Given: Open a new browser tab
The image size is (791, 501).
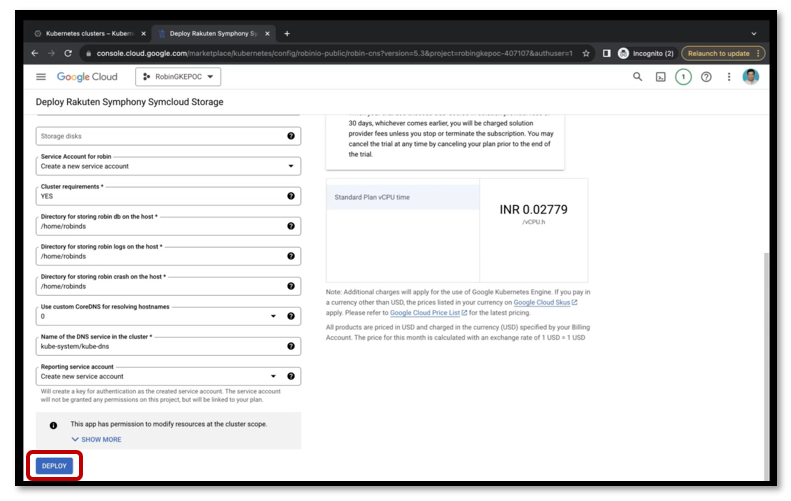Looking at the screenshot, I should (287, 33).
